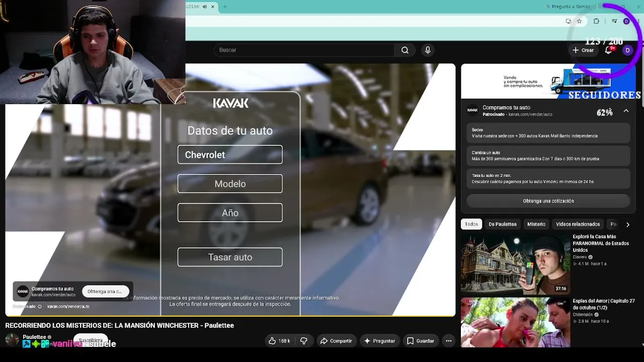Open the Winchester house video thumbnail

coord(515,264)
